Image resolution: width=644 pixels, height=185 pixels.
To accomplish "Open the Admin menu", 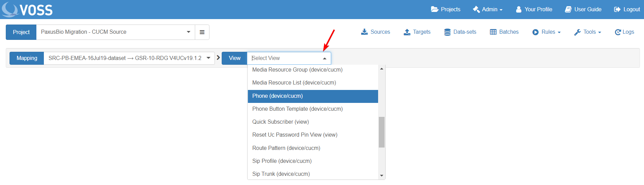I will point(488,10).
